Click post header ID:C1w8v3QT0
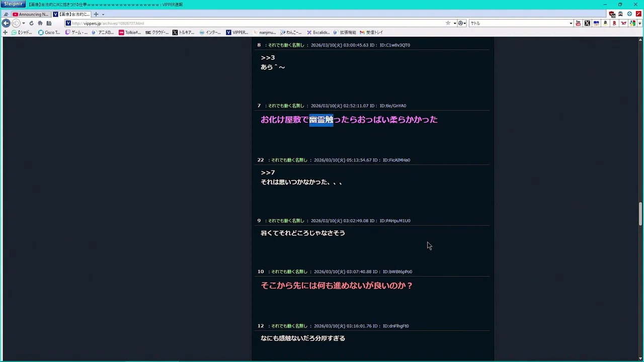 (395, 45)
